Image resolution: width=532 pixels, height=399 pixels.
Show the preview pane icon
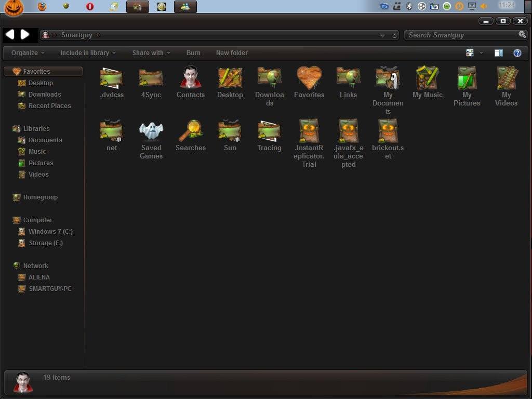coord(499,52)
